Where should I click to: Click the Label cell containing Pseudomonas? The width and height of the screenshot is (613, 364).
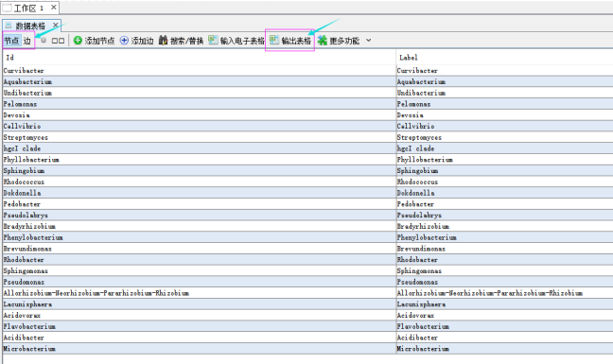pos(504,282)
